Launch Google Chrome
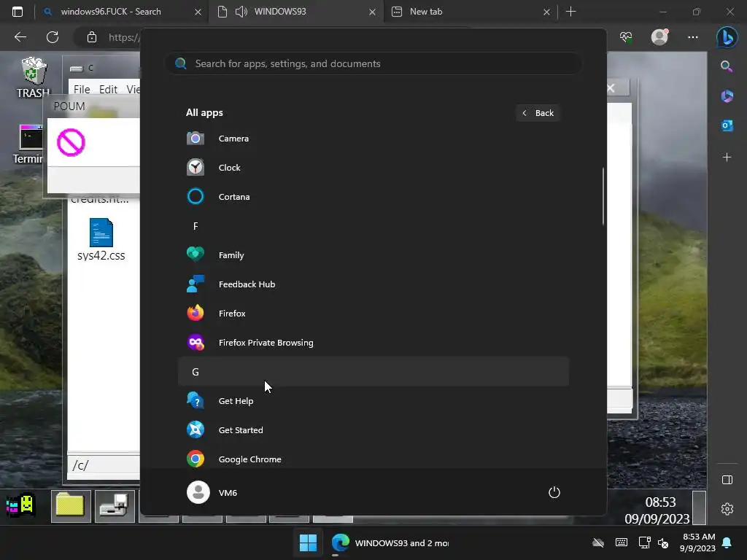 (373, 459)
